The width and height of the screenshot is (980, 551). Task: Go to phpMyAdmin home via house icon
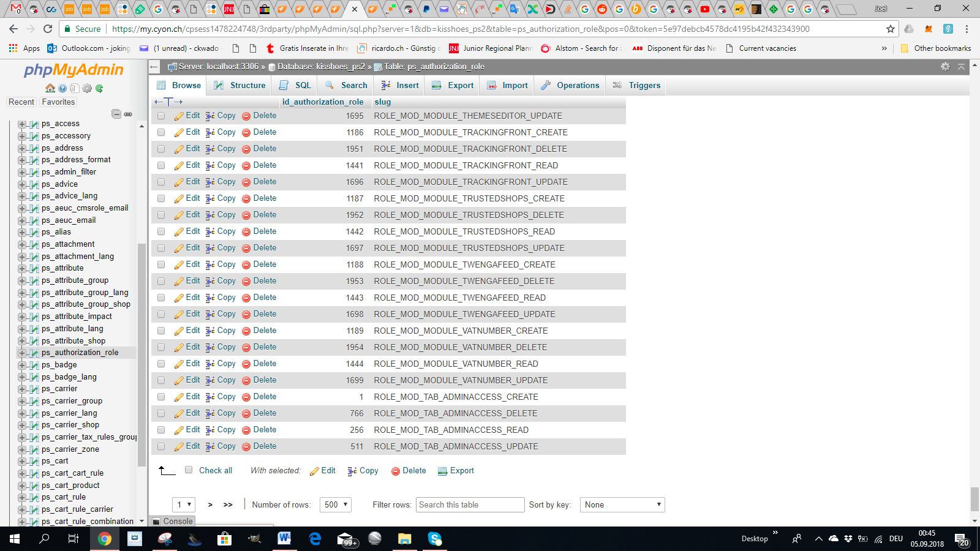[50, 88]
